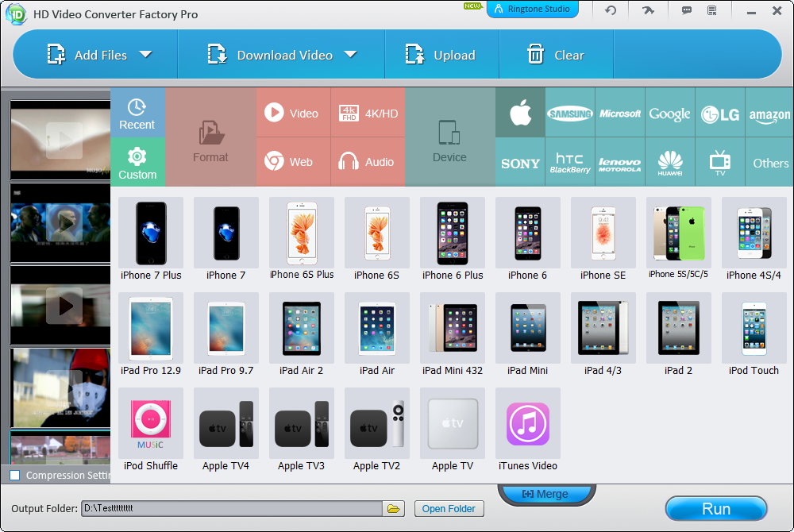Image resolution: width=794 pixels, height=532 pixels.
Task: Switch to the Custom formats tab
Action: pyautogui.click(x=137, y=162)
